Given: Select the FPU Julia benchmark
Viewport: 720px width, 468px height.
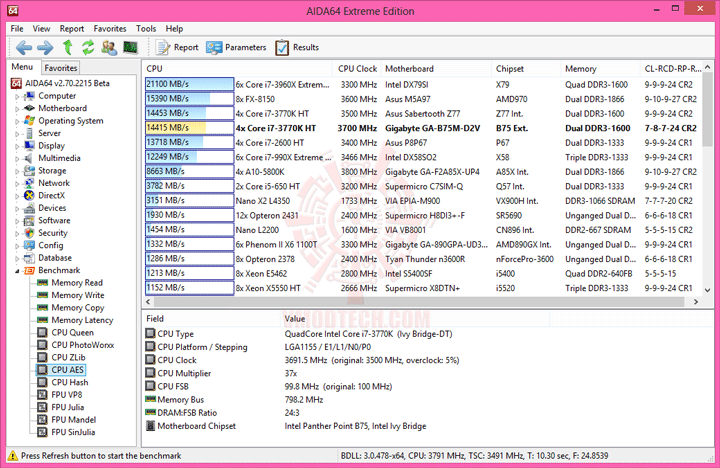Looking at the screenshot, I should 61,406.
